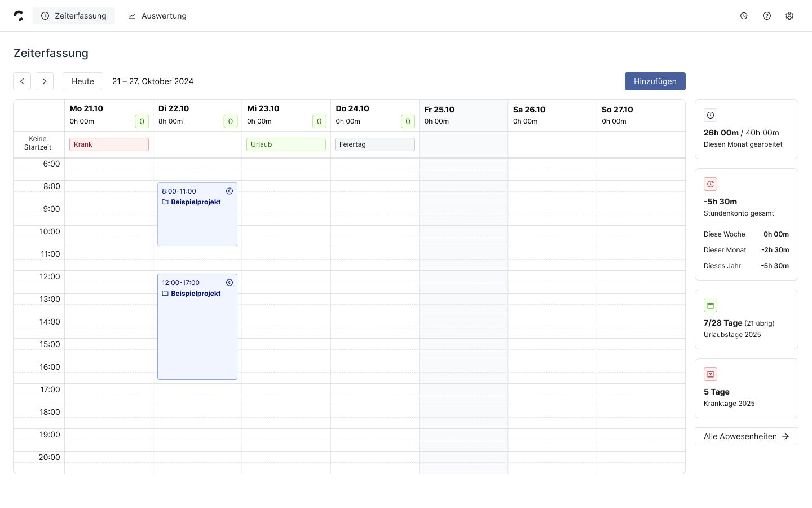Click the red Stundenkonto clock icon
The height and width of the screenshot is (508, 812).
(x=710, y=184)
